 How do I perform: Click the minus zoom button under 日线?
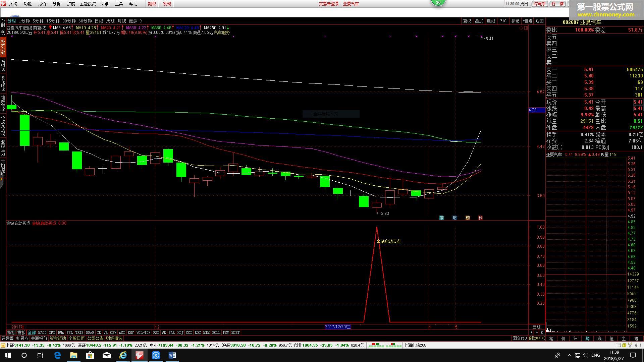[537, 333]
